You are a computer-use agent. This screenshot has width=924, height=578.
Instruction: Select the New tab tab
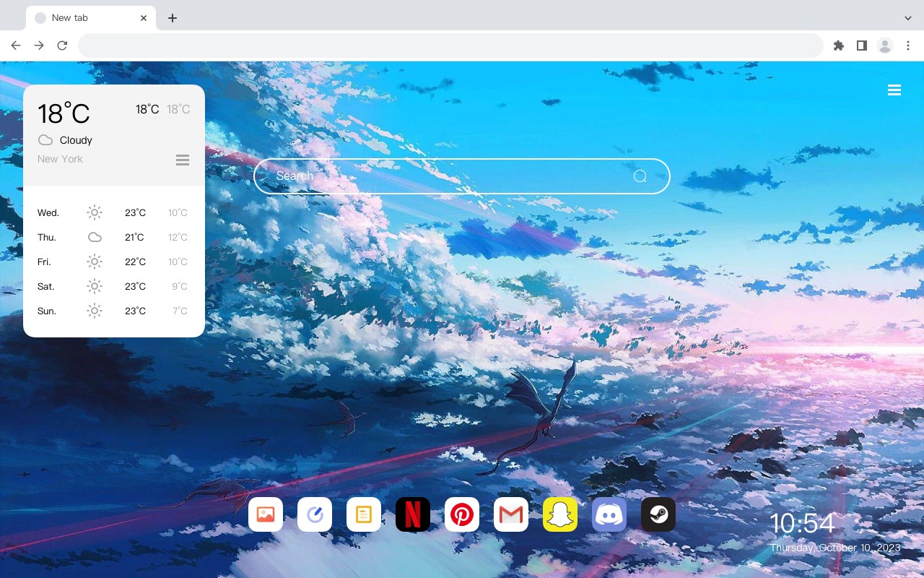(91, 18)
